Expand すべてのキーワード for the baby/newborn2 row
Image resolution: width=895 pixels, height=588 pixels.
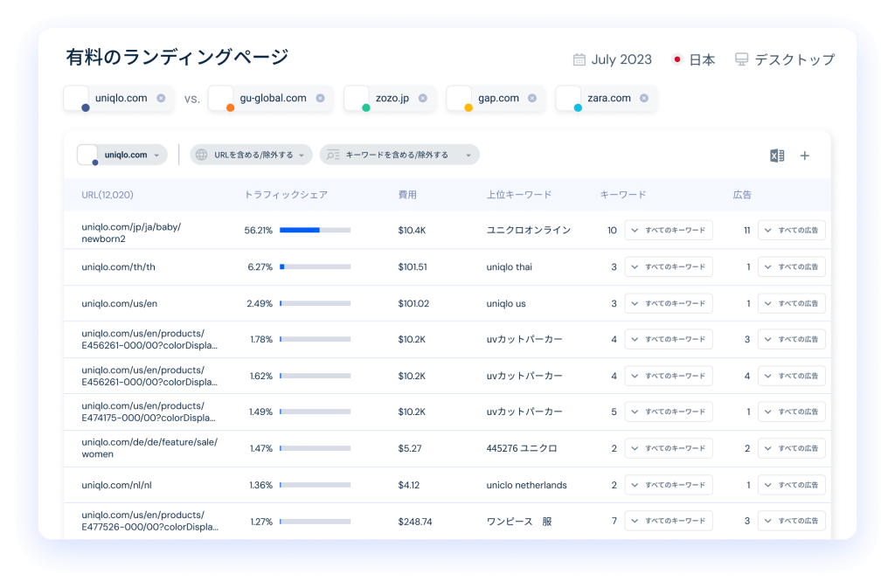click(x=669, y=231)
